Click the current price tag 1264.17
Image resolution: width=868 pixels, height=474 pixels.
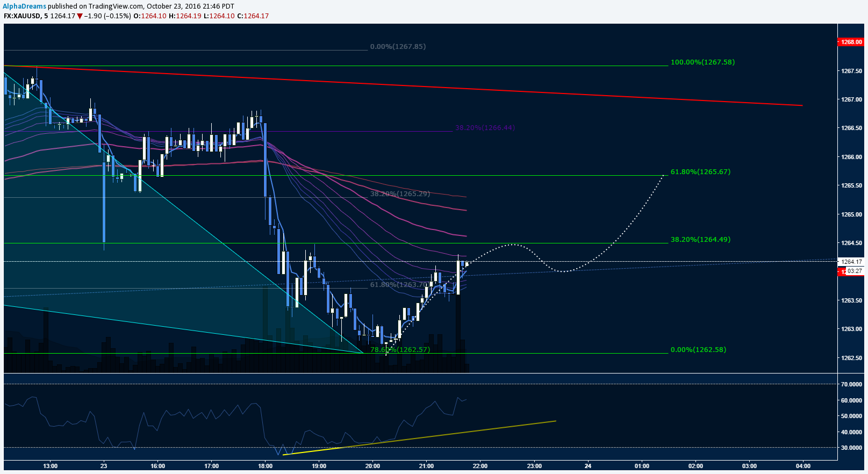click(x=851, y=262)
